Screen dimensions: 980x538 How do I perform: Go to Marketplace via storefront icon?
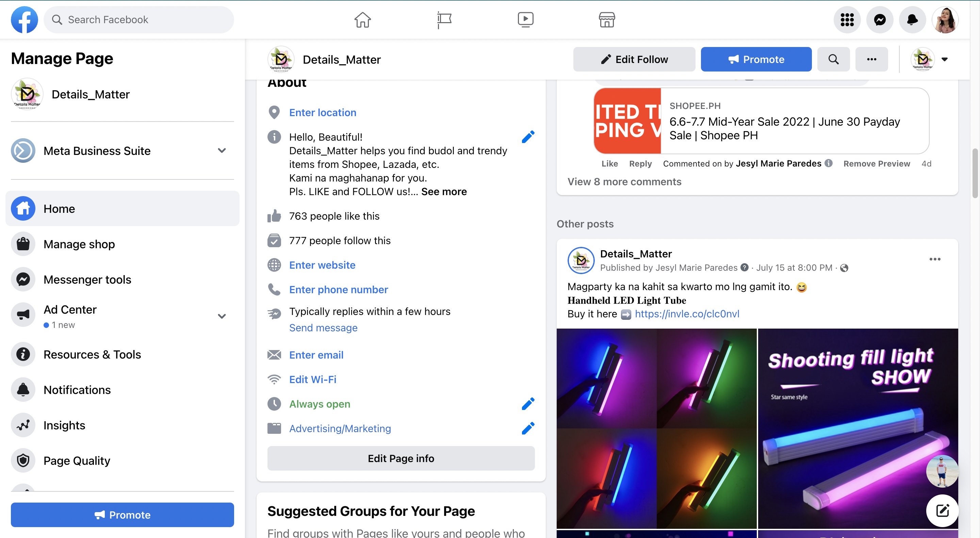tap(607, 20)
